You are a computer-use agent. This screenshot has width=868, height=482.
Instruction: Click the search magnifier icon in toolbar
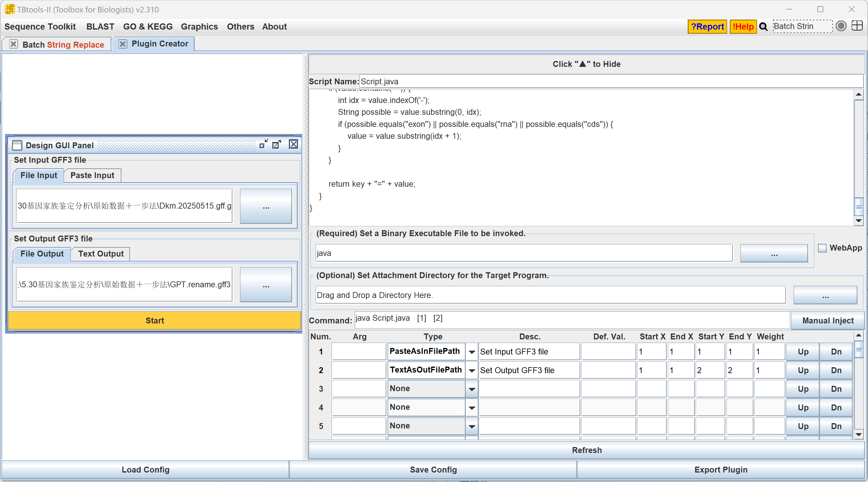[763, 27]
